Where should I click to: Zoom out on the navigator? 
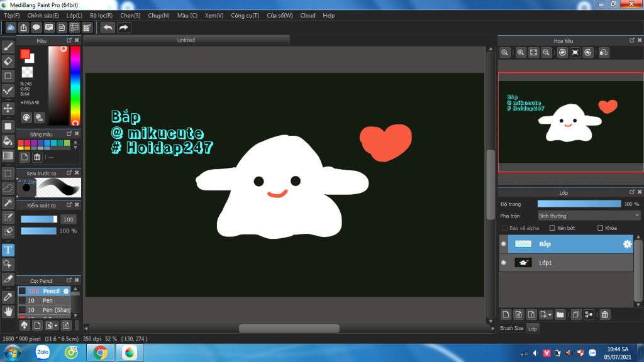point(546,53)
